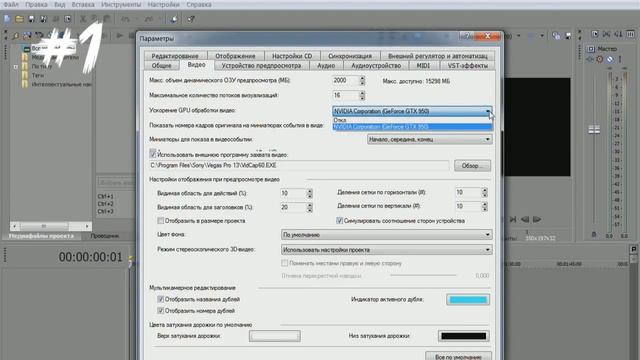
Task: Enable Отобразить в размере проекта checkbox
Action: pos(160,220)
